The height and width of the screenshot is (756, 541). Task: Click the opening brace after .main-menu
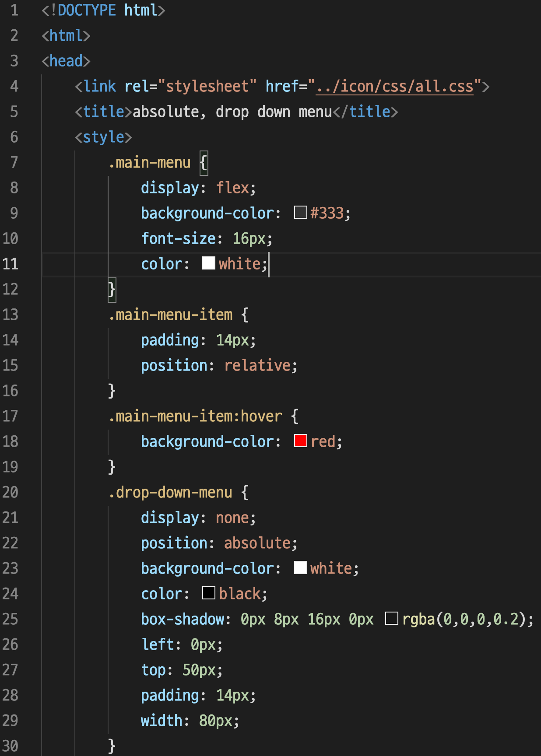204,163
